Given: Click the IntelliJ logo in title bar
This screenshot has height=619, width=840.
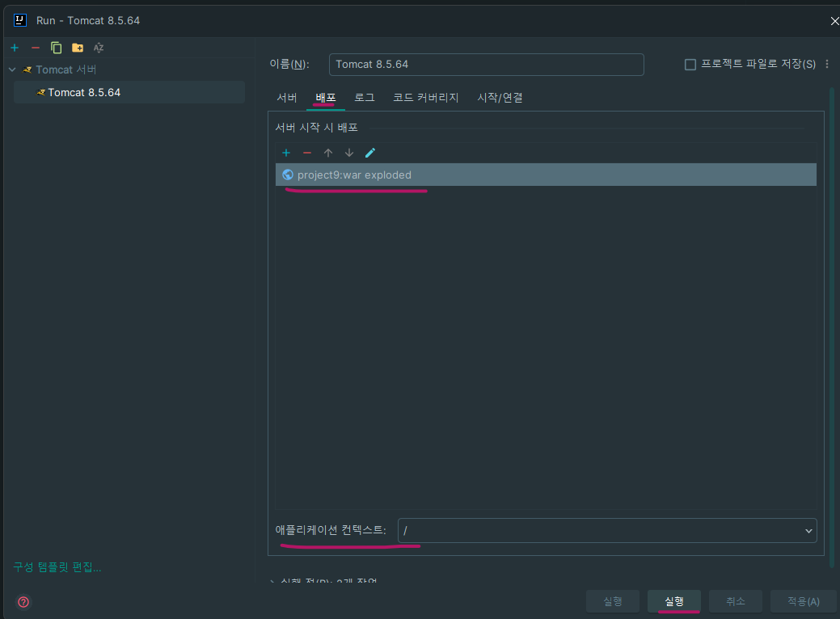Looking at the screenshot, I should point(20,20).
